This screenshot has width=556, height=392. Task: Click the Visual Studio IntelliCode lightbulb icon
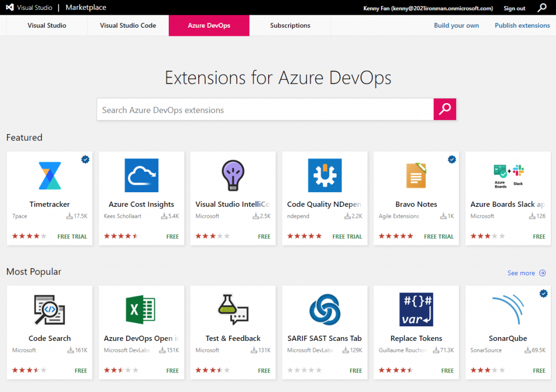pyautogui.click(x=233, y=175)
